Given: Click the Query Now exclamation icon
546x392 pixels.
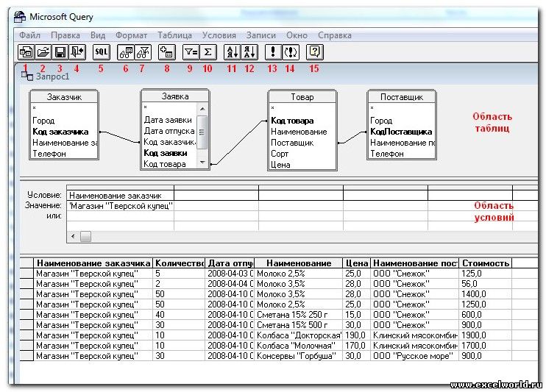Looking at the screenshot, I should (273, 52).
